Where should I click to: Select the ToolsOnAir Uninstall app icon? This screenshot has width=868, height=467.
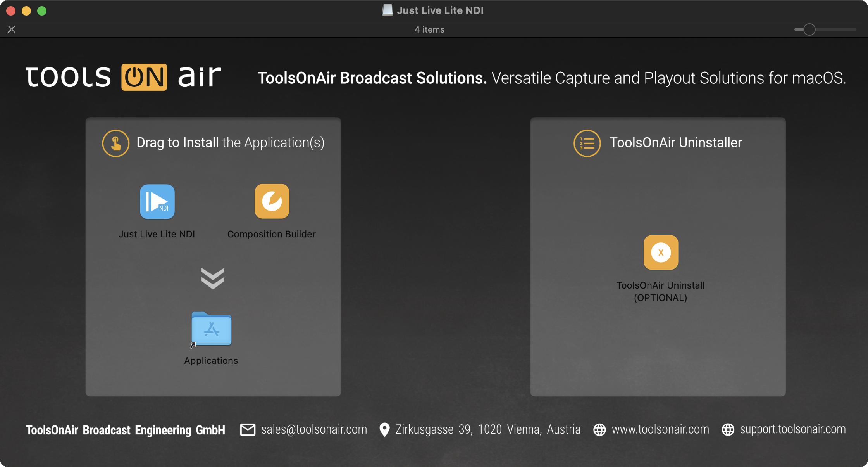click(x=661, y=253)
